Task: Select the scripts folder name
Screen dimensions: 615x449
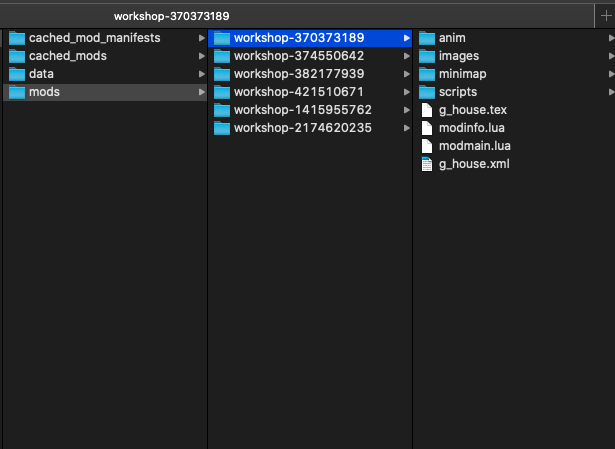Action: pos(458,92)
